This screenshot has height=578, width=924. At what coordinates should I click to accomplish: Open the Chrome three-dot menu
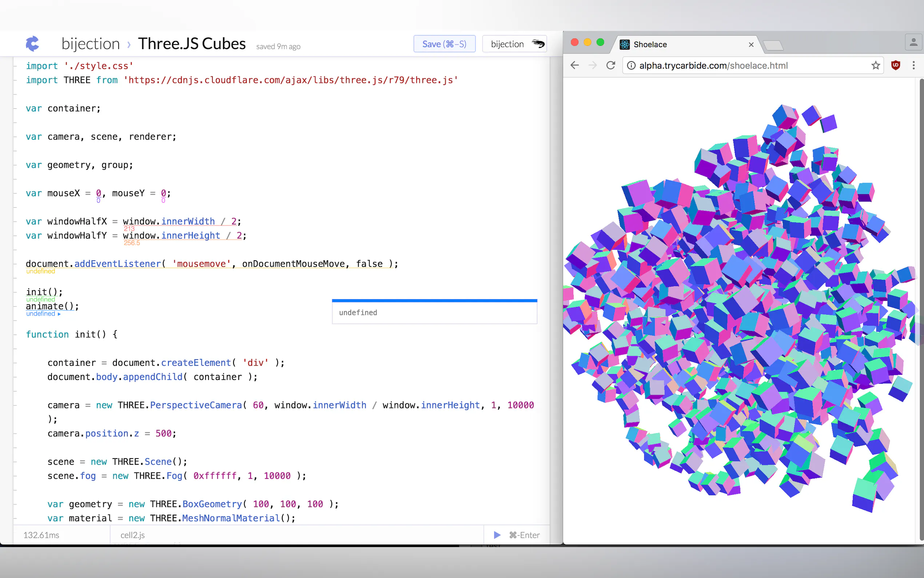point(913,66)
